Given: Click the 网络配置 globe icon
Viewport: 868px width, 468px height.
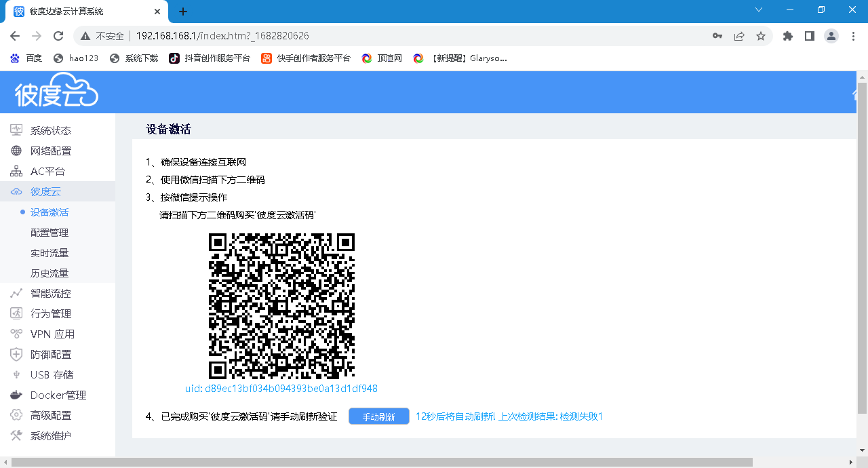Looking at the screenshot, I should (x=16, y=151).
